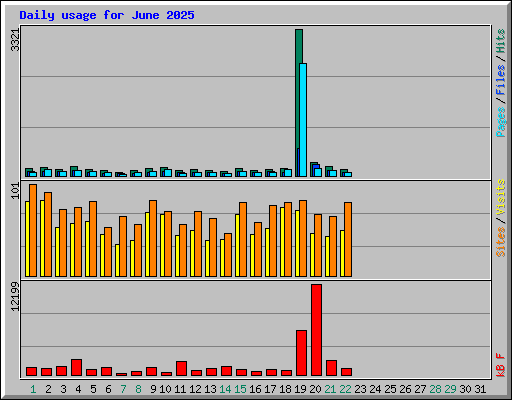Click the 'Visits' legend label
Image resolution: width=512 pixels, height=400 pixels.
(501, 197)
